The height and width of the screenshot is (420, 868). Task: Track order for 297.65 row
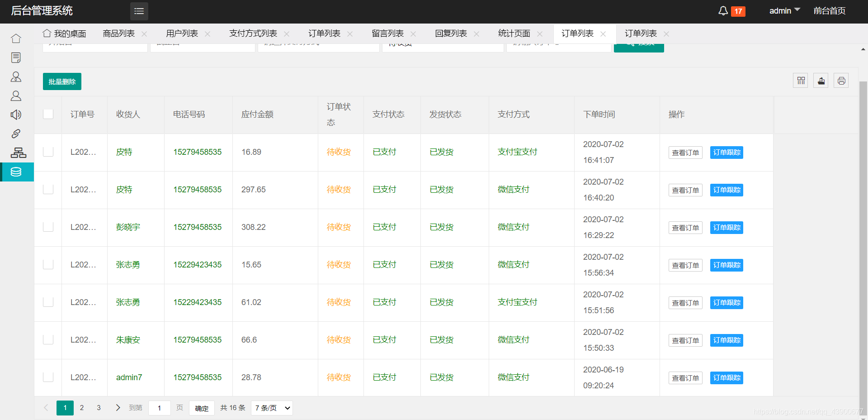pyautogui.click(x=726, y=190)
